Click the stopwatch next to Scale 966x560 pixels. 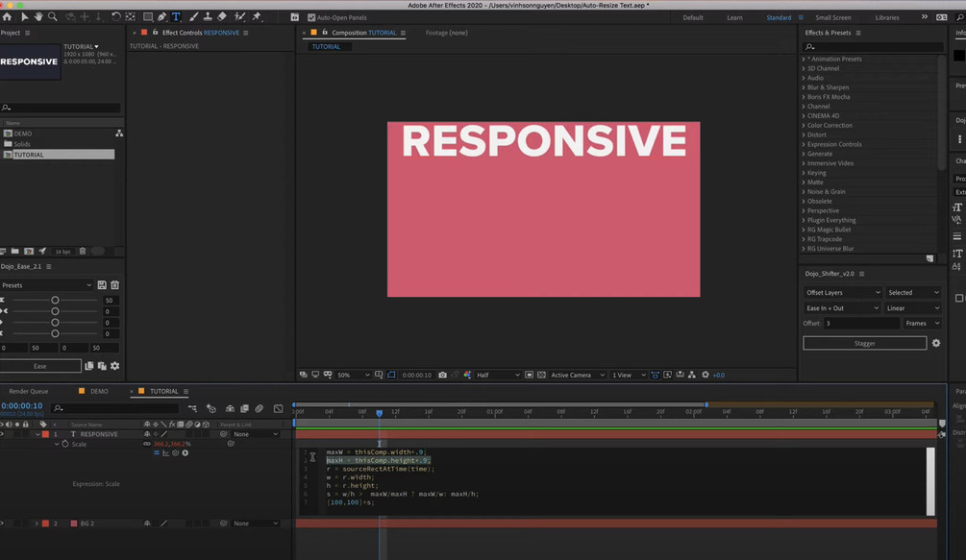coord(65,444)
